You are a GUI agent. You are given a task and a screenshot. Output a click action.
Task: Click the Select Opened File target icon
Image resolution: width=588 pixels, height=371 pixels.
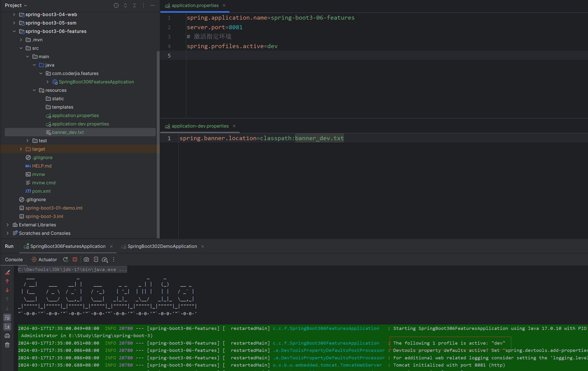click(116, 5)
